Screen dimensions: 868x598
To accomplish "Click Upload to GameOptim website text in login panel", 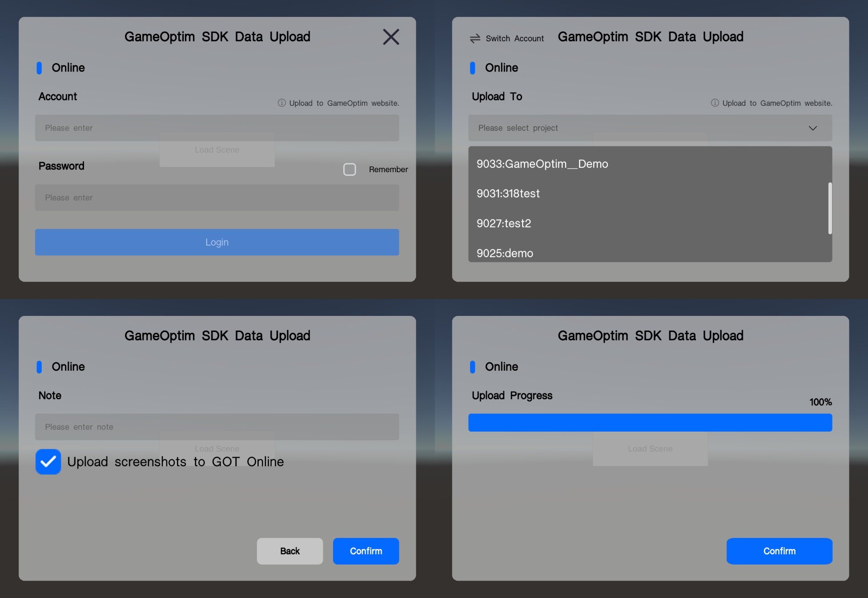I will coord(344,103).
